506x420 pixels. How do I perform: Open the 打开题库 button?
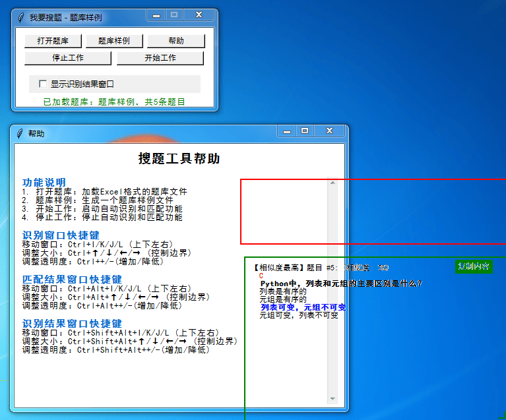[x=53, y=41]
